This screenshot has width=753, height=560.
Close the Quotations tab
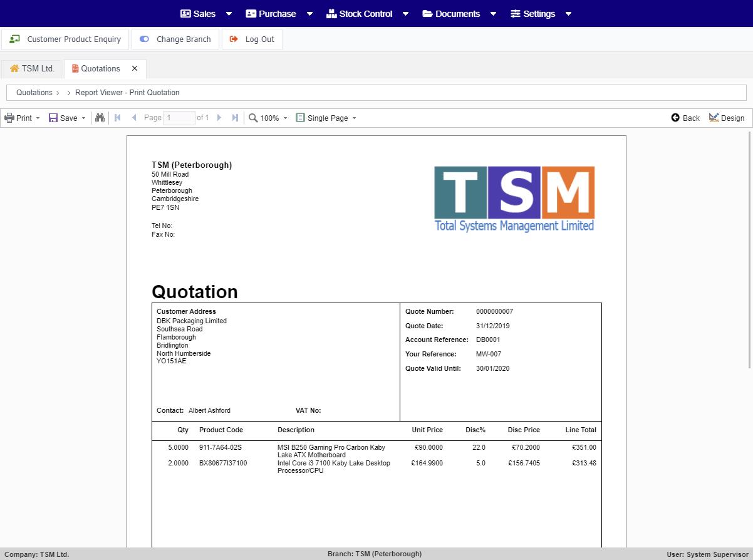135,68
